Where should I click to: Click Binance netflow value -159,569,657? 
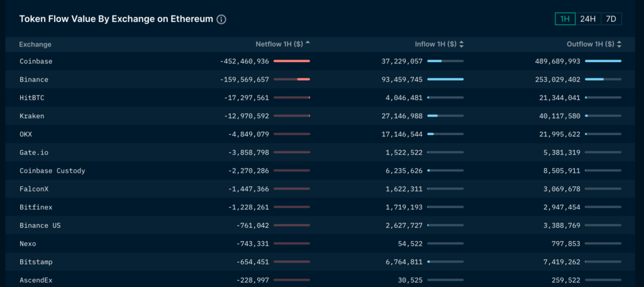point(245,80)
